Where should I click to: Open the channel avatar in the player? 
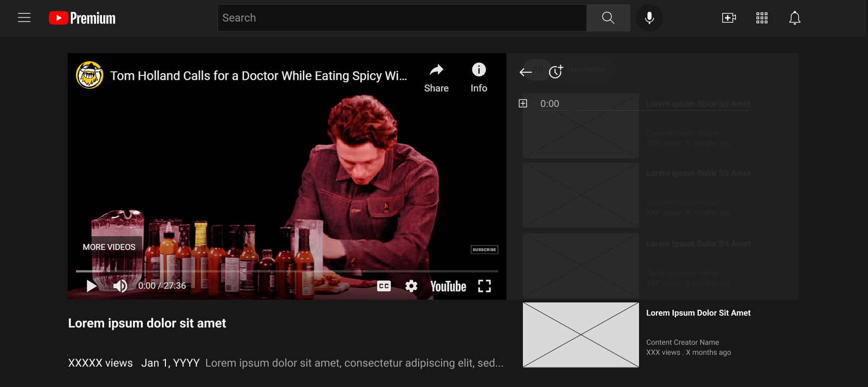[90, 75]
